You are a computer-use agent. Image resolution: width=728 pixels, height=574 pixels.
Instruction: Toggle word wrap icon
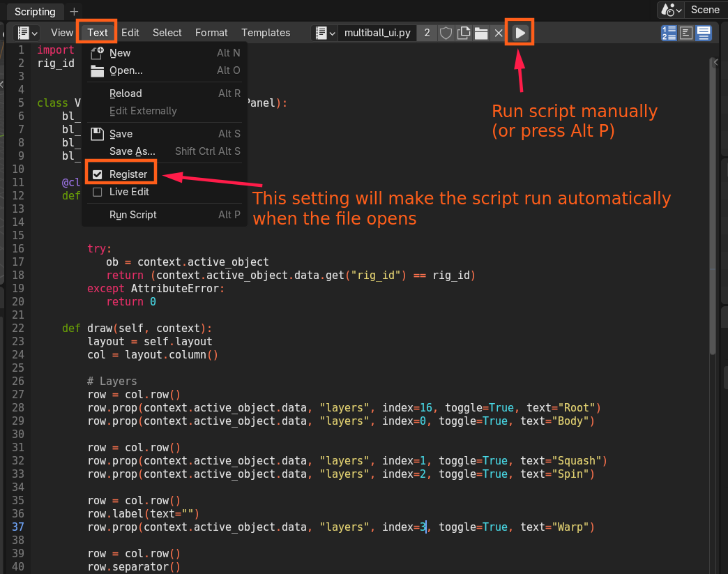point(686,33)
